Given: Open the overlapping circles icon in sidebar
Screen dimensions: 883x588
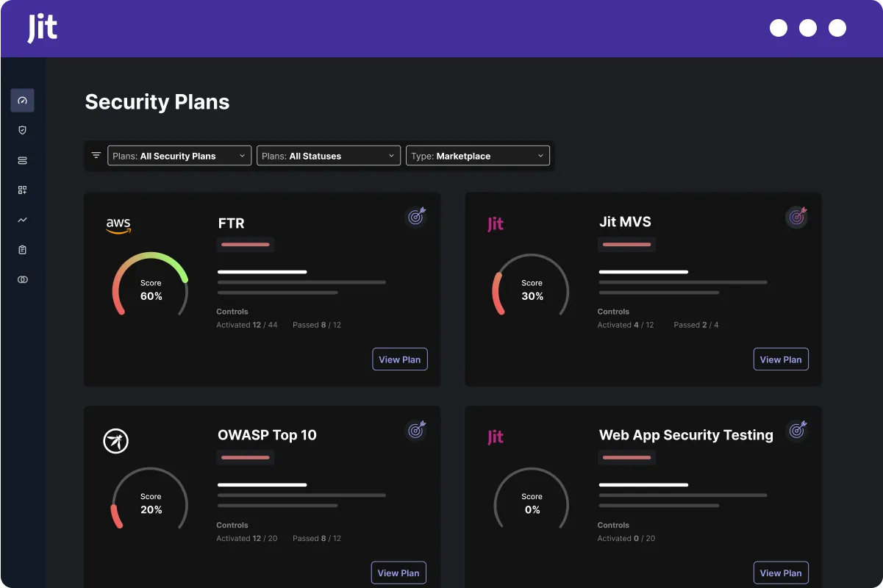Looking at the screenshot, I should pos(22,279).
